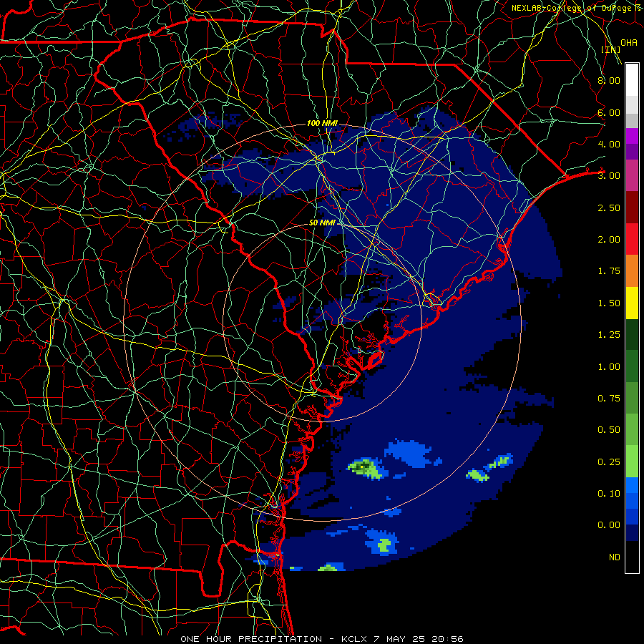Click the '4.00' scale label

click(609, 144)
